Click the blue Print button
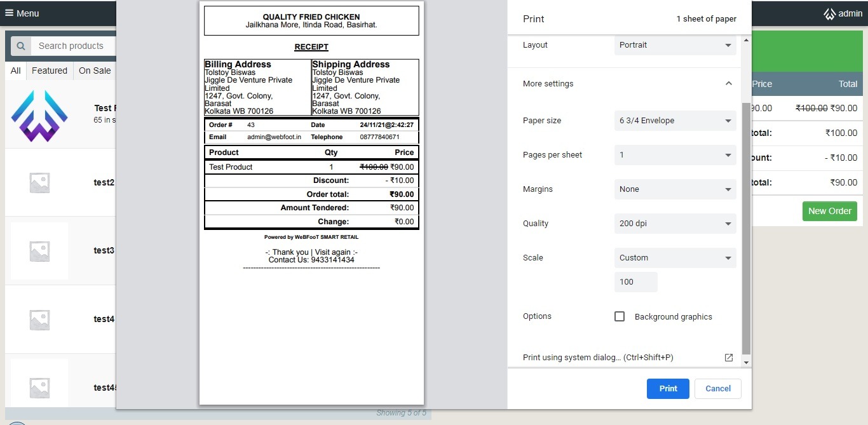The height and width of the screenshot is (425, 868). pyautogui.click(x=668, y=388)
